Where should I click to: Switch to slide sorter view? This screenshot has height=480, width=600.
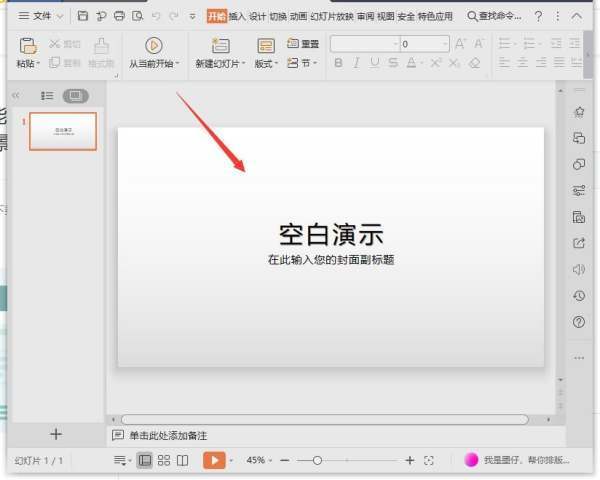(x=164, y=460)
